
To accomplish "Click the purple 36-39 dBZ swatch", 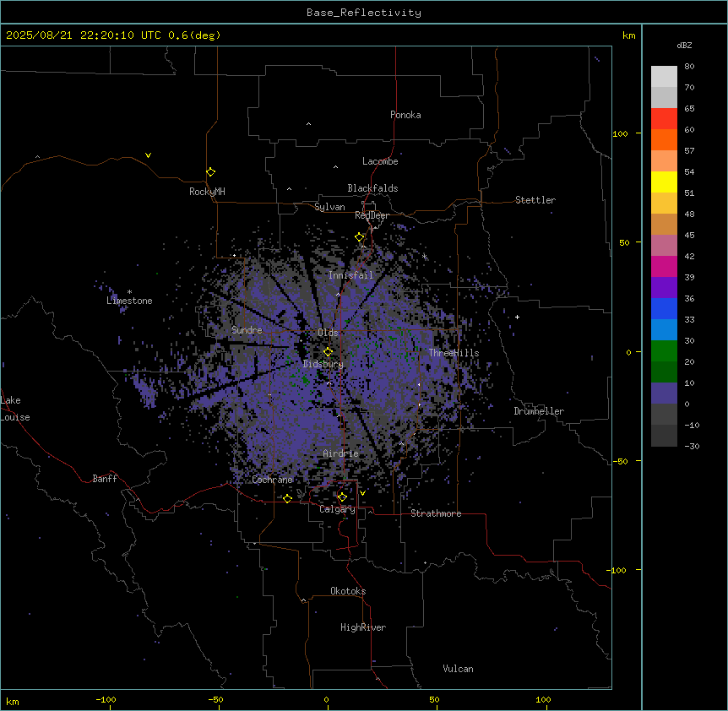I will [664, 287].
